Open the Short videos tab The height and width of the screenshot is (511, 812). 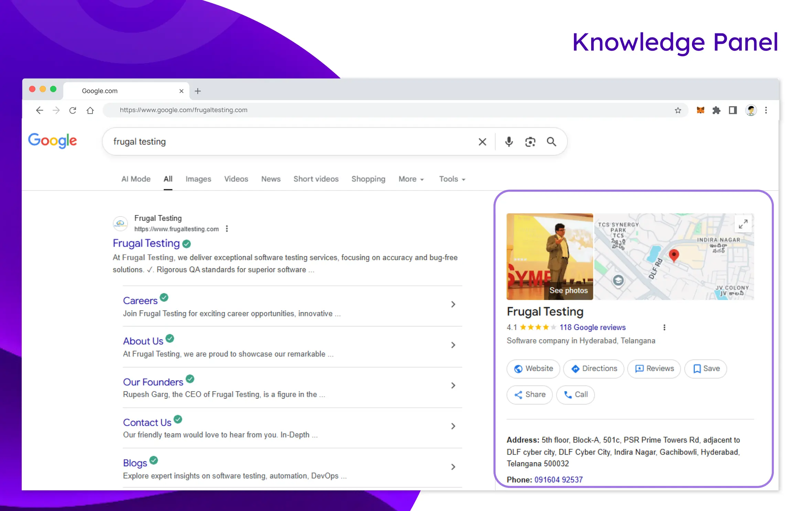[316, 179]
